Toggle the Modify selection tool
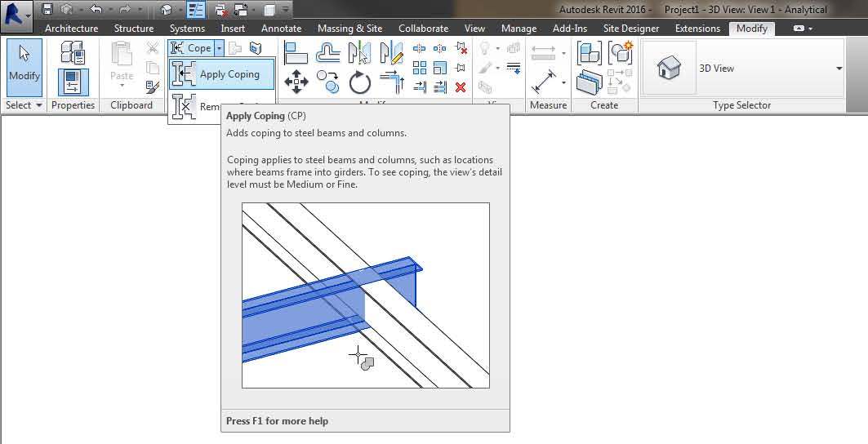 (24, 68)
